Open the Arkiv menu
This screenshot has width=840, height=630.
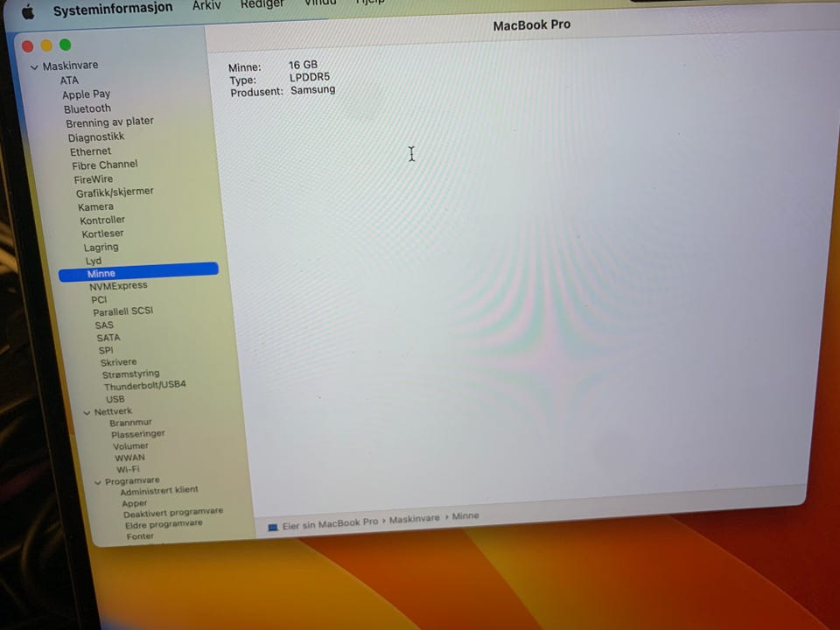(206, 5)
